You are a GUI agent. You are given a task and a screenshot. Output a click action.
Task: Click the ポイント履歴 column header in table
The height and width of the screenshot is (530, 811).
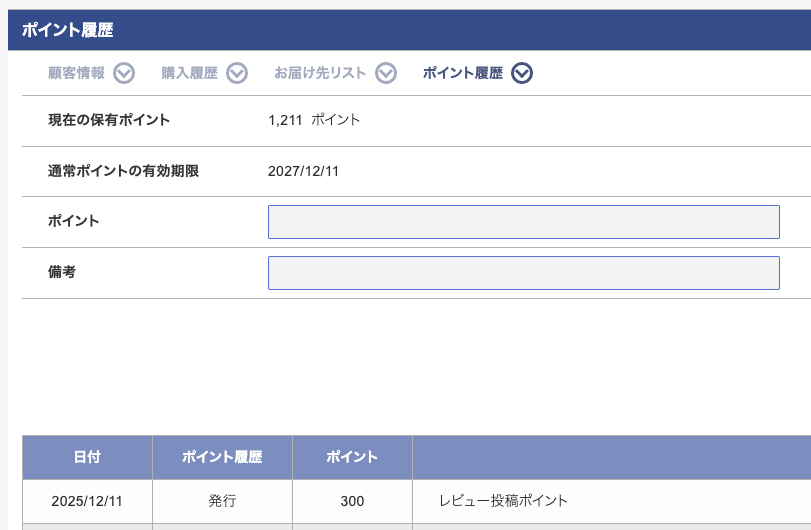222,457
